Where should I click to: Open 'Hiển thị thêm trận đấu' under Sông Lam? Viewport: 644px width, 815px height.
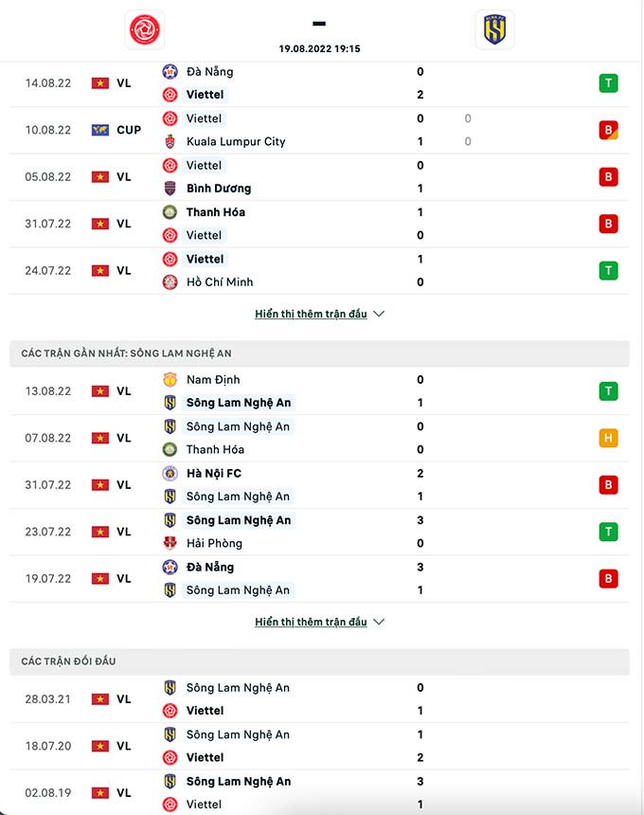coord(311,623)
